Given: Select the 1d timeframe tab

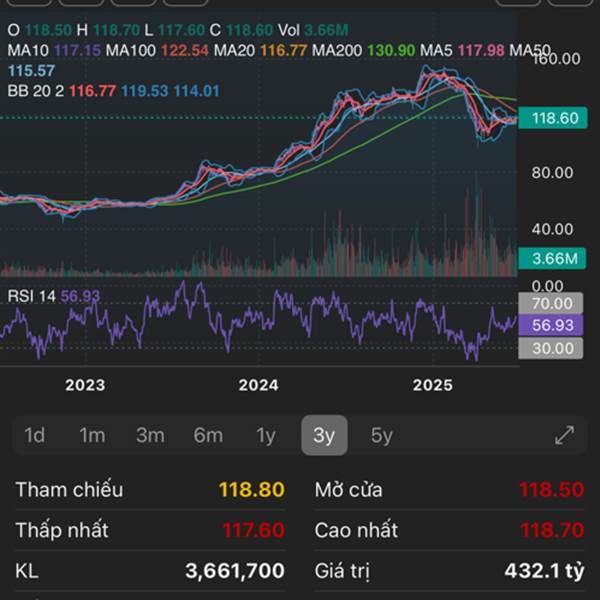Looking at the screenshot, I should click(34, 435).
